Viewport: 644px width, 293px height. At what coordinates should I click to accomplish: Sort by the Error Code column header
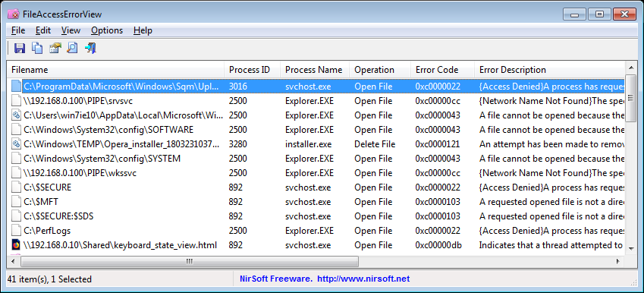click(x=442, y=70)
